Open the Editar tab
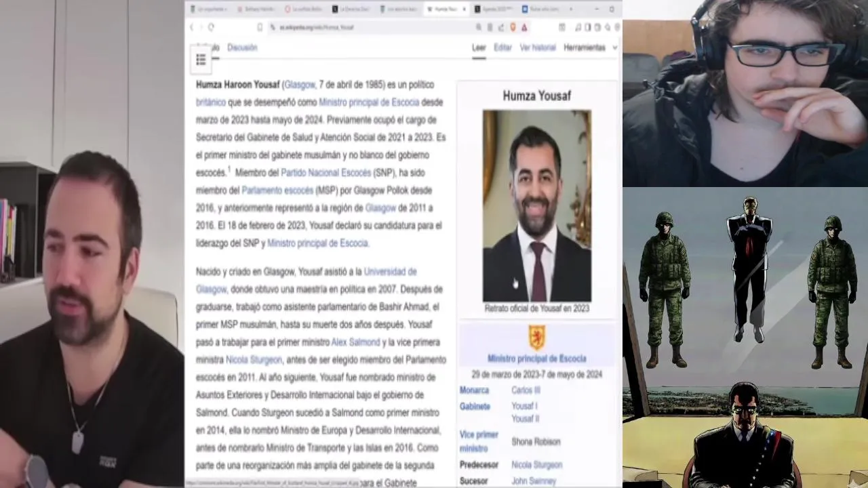This screenshot has width=868, height=488. [502, 47]
